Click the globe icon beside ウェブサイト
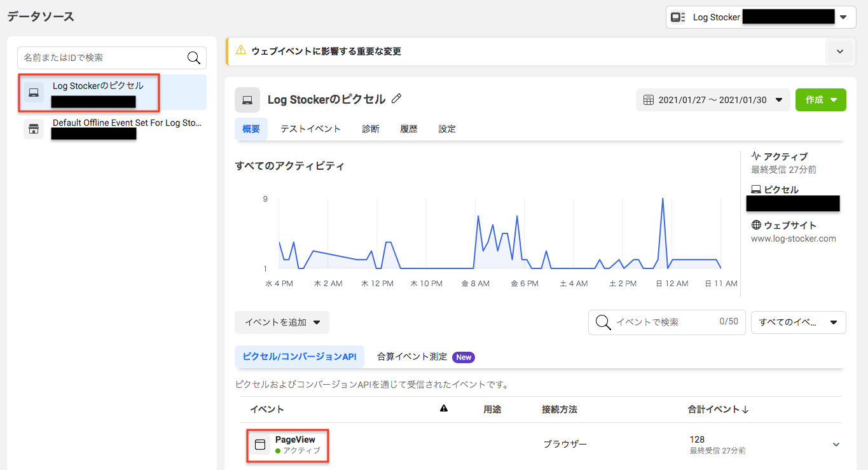This screenshot has width=868, height=470. [756, 225]
